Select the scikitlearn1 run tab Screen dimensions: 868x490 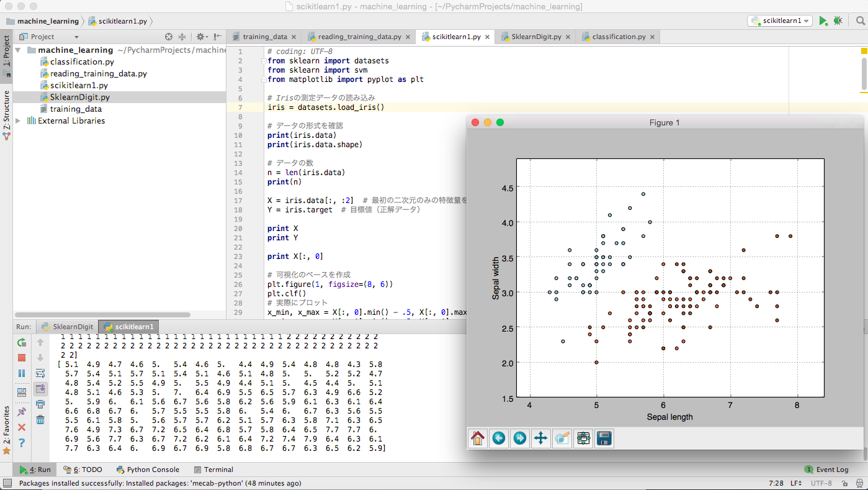pos(129,327)
